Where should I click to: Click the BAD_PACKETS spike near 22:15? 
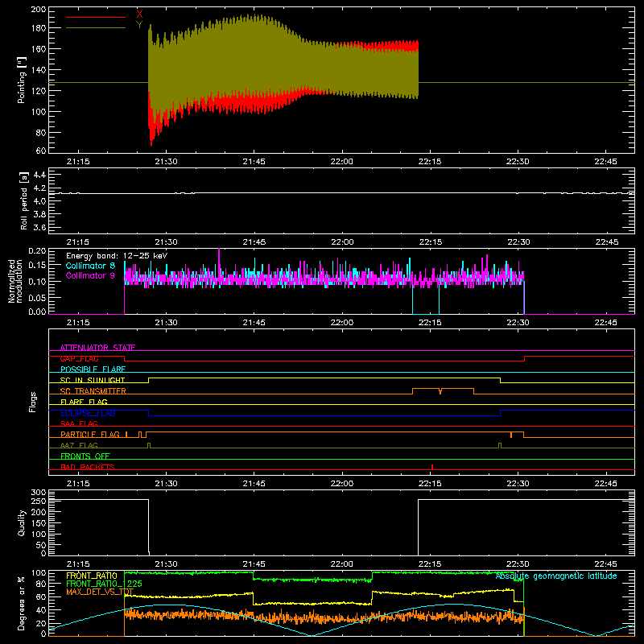pyautogui.click(x=432, y=467)
